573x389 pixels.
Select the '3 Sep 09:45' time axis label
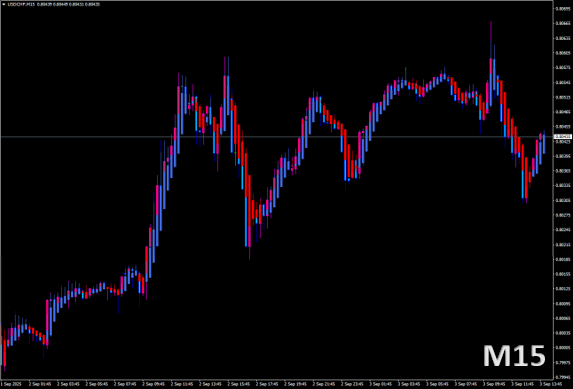tap(494, 384)
